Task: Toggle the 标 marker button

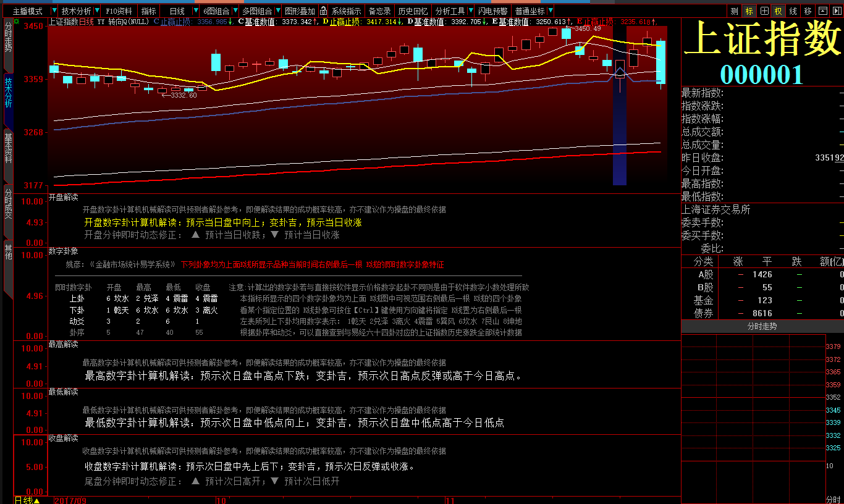Action: tap(749, 11)
